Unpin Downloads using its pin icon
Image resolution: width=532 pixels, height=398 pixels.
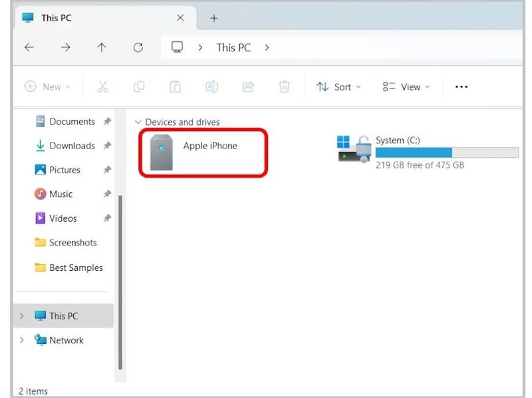click(107, 146)
